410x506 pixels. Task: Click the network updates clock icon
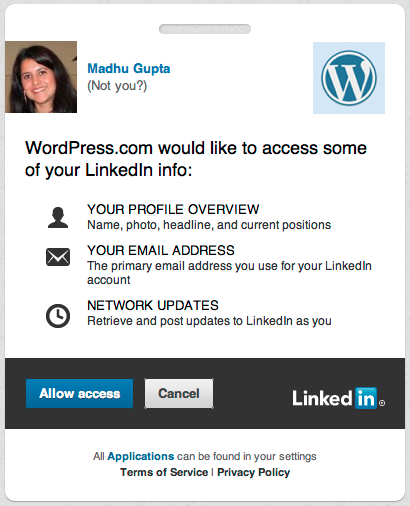pyautogui.click(x=58, y=316)
